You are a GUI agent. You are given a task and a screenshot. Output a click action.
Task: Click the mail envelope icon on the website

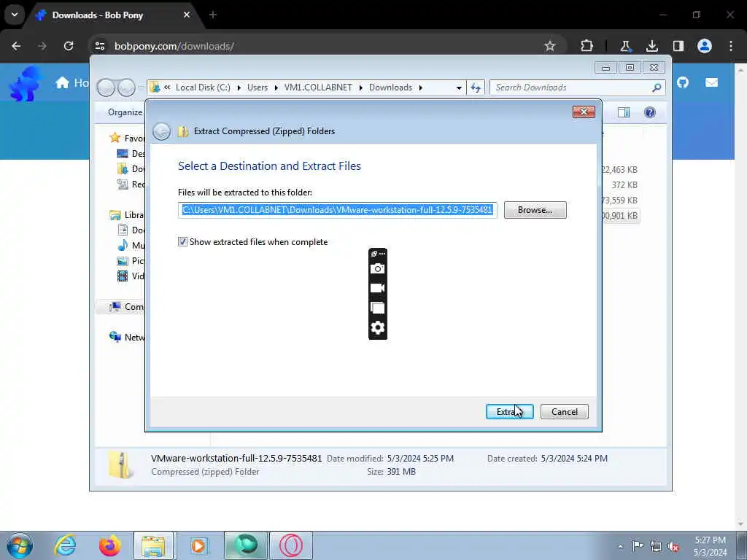711,82
